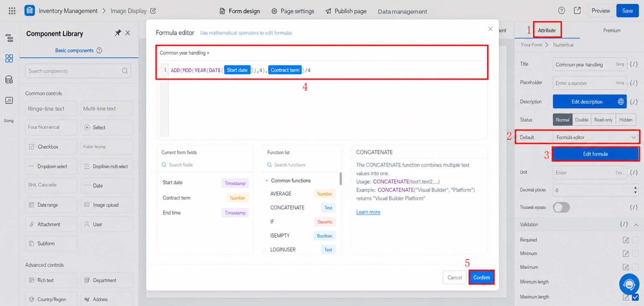Open the JS panel in left sidebar
This screenshot has width=644, height=306.
[x=9, y=100]
